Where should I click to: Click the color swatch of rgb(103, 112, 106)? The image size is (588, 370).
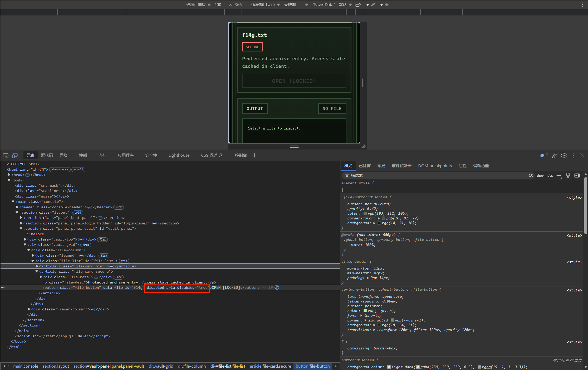(365, 213)
